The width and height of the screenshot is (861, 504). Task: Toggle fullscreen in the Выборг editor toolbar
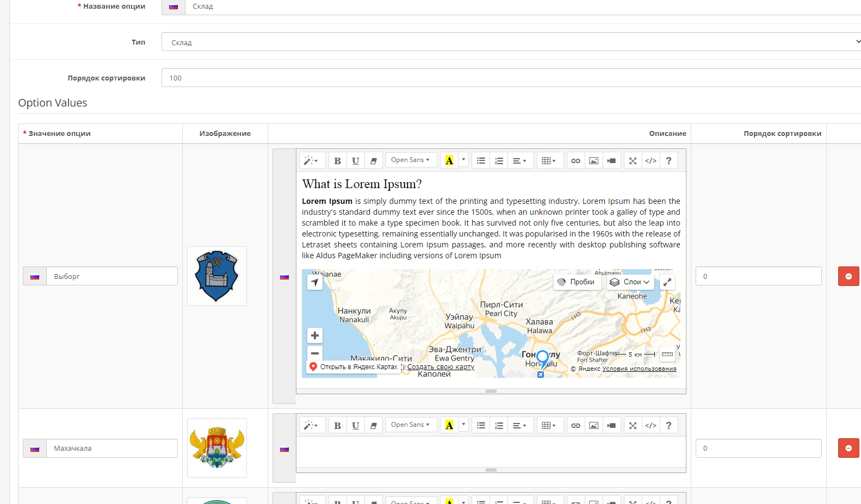click(633, 160)
